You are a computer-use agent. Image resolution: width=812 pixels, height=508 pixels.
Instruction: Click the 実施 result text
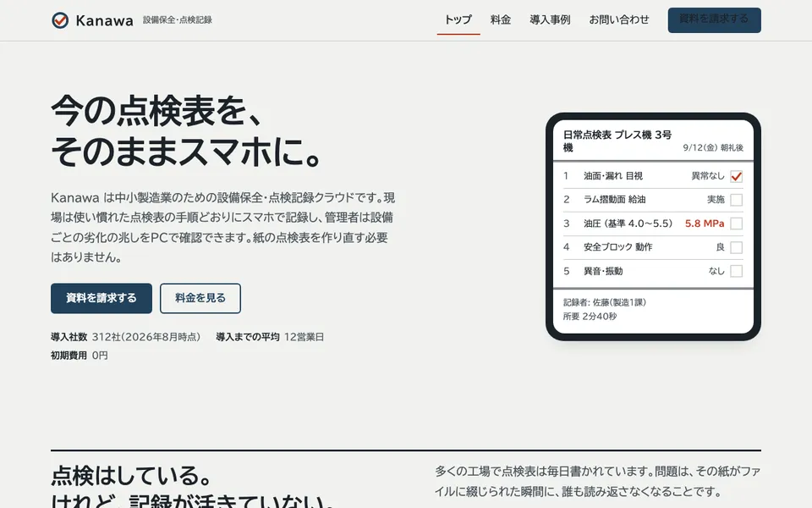716,200
